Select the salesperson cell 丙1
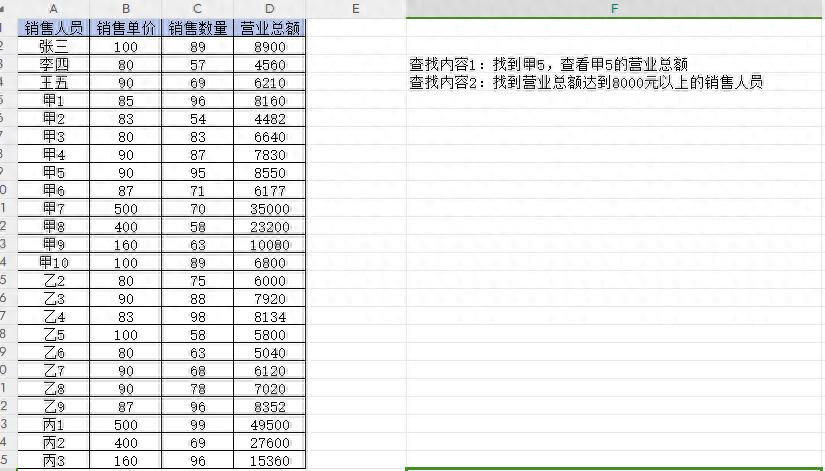Screen dimensions: 825x471 pos(54,424)
